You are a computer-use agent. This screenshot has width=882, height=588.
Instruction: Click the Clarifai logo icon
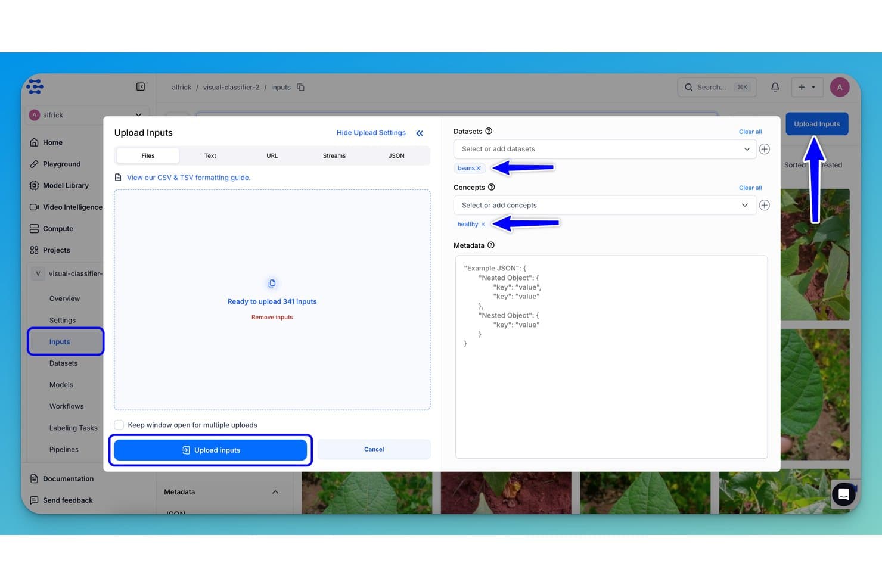35,86
